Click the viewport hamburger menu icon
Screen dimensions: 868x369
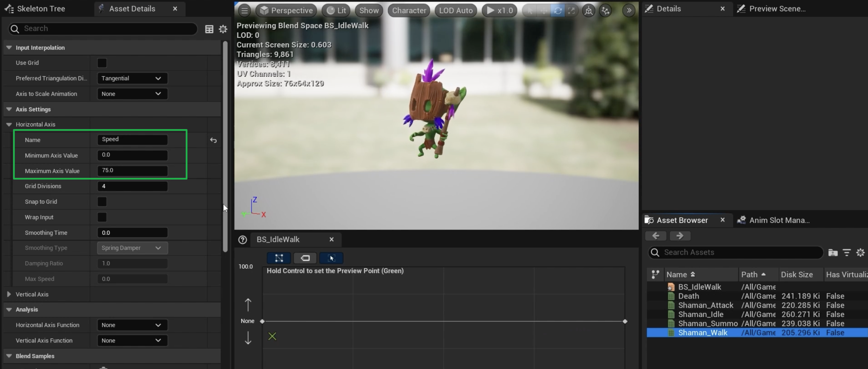click(245, 10)
